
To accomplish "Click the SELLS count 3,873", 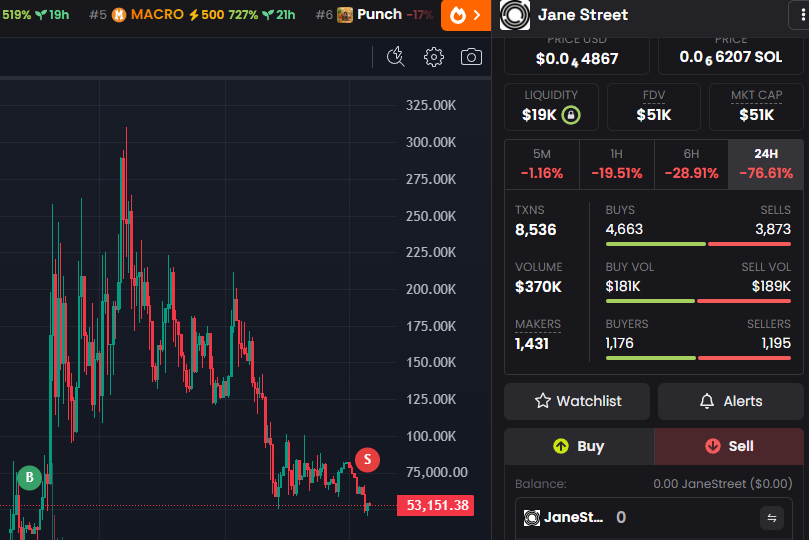I will click(x=773, y=229).
